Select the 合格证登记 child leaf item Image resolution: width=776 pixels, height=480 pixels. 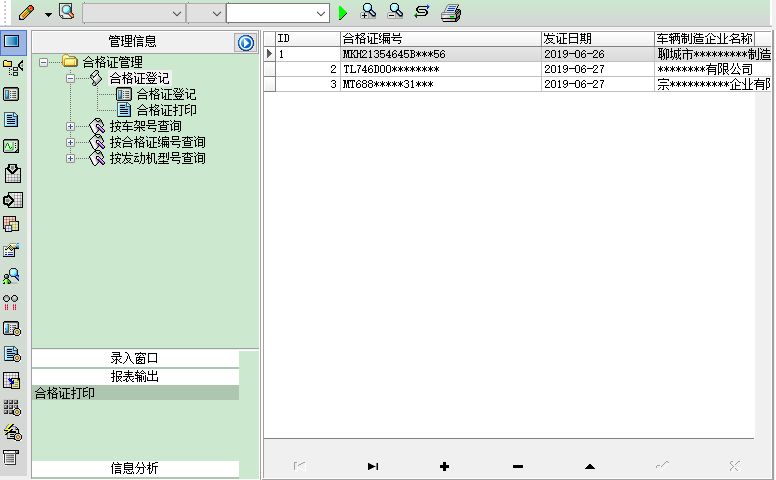[166, 94]
